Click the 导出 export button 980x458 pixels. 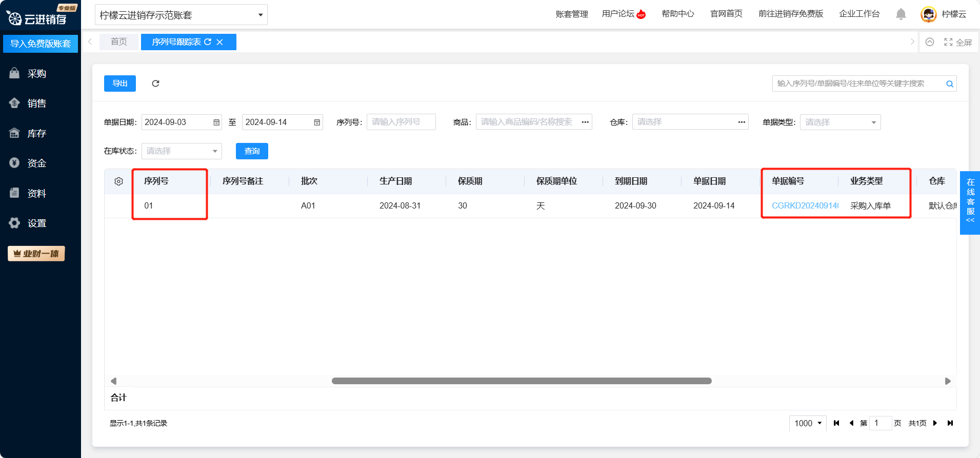(x=120, y=84)
